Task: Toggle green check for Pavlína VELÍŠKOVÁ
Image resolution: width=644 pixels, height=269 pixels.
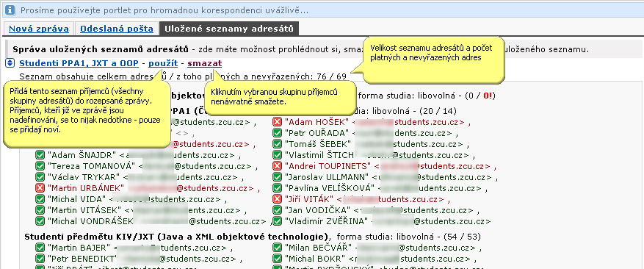Action: (278, 188)
